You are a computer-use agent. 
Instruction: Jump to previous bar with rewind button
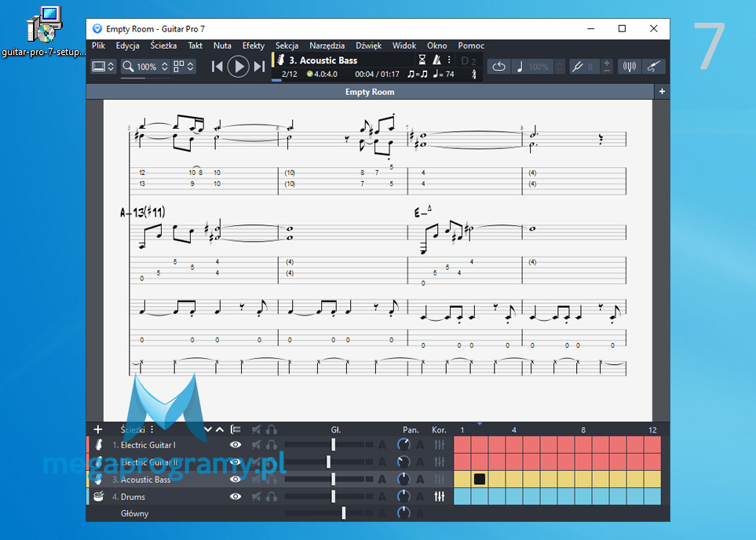pos(217,67)
